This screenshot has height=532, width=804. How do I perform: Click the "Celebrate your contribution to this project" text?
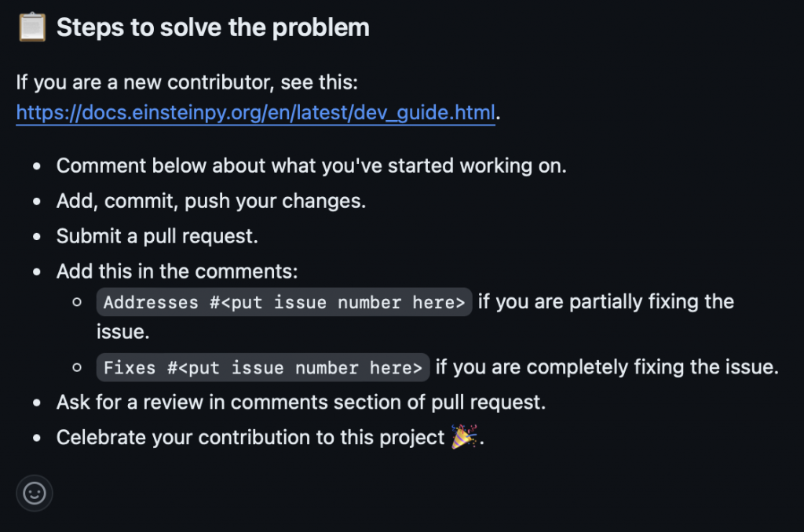point(250,437)
